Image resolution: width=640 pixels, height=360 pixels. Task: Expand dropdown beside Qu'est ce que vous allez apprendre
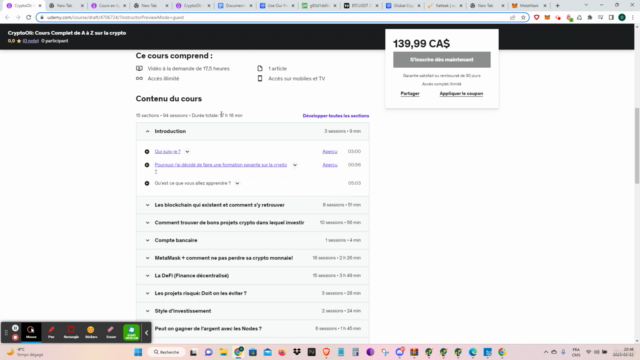click(237, 183)
